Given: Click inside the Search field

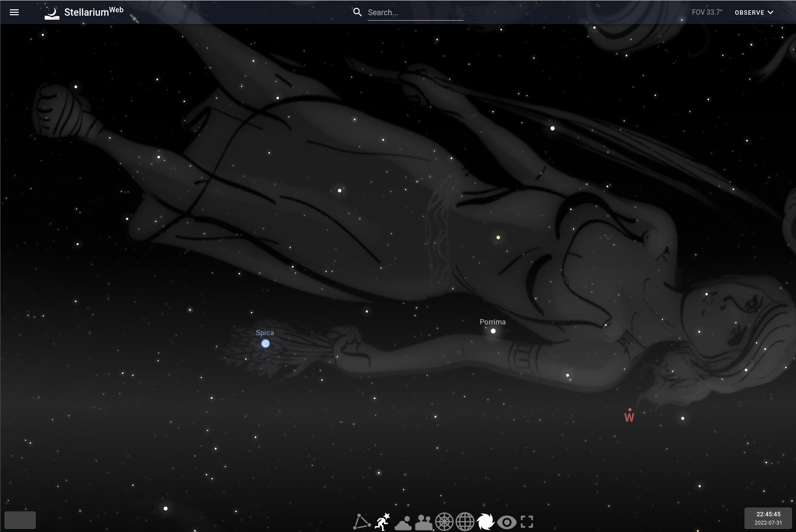Looking at the screenshot, I should [415, 12].
